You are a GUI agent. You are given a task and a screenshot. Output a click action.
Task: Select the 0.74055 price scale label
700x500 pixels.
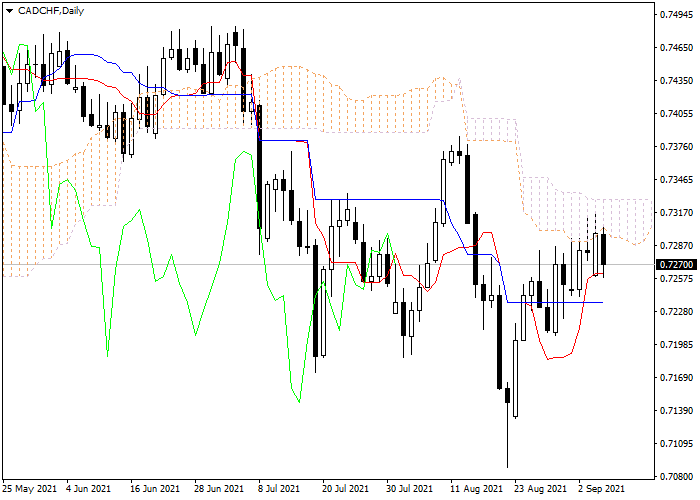pyautogui.click(x=677, y=114)
